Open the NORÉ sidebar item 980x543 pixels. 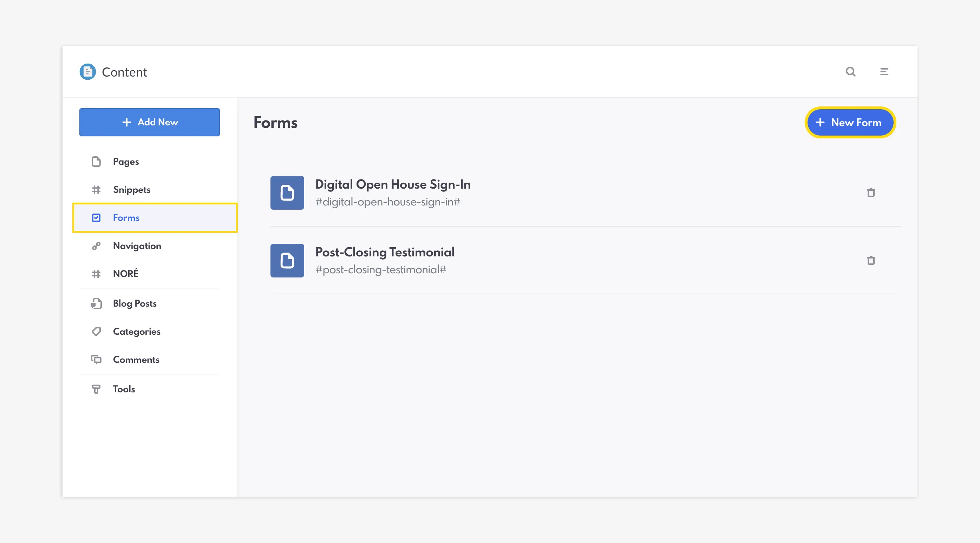[x=125, y=274]
